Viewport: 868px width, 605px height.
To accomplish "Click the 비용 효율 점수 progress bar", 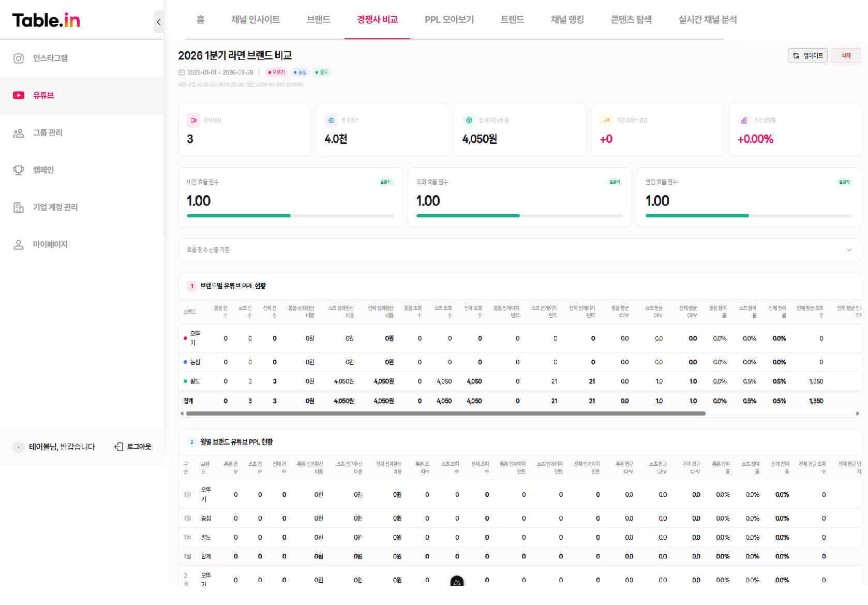I will tap(290, 216).
